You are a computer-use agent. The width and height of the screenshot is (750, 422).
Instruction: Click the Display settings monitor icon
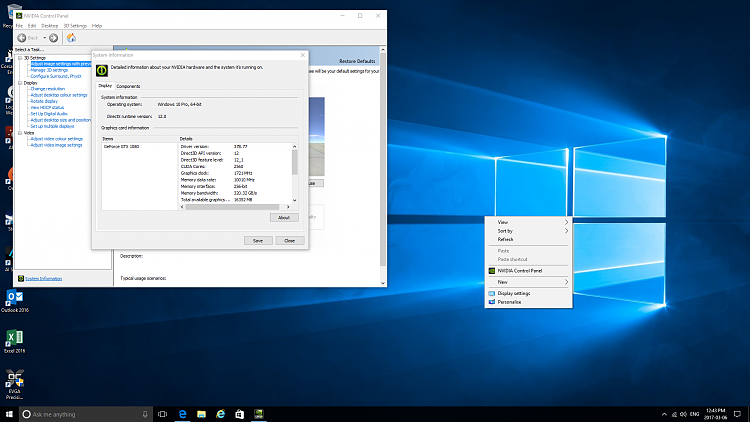coord(492,293)
